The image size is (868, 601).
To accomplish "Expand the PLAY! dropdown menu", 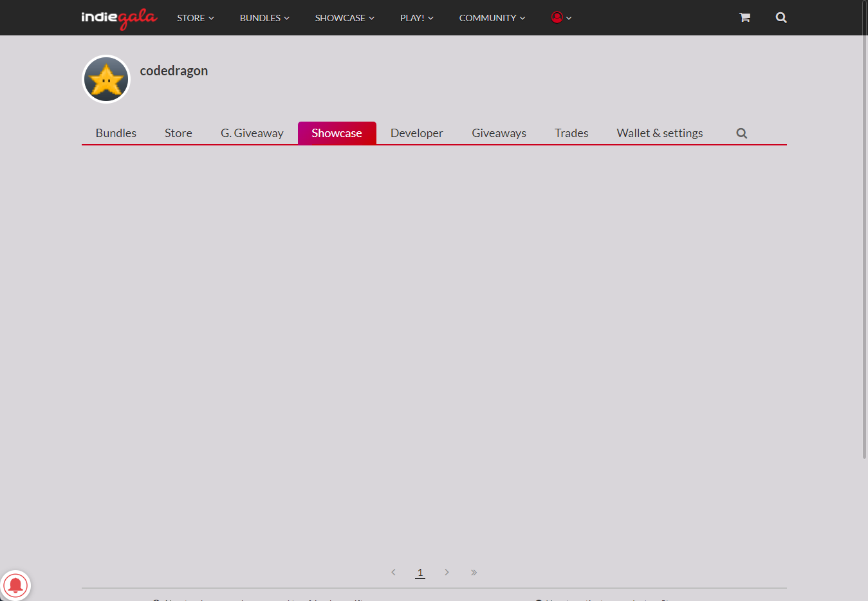I will coord(417,18).
